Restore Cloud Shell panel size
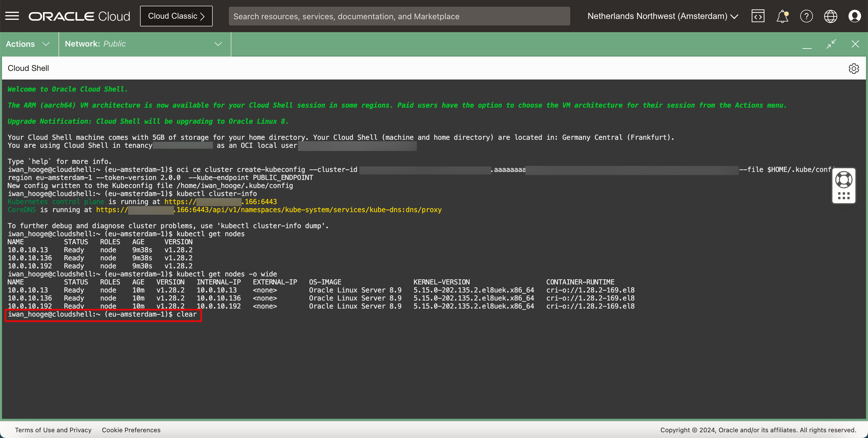868x438 pixels. (x=831, y=44)
